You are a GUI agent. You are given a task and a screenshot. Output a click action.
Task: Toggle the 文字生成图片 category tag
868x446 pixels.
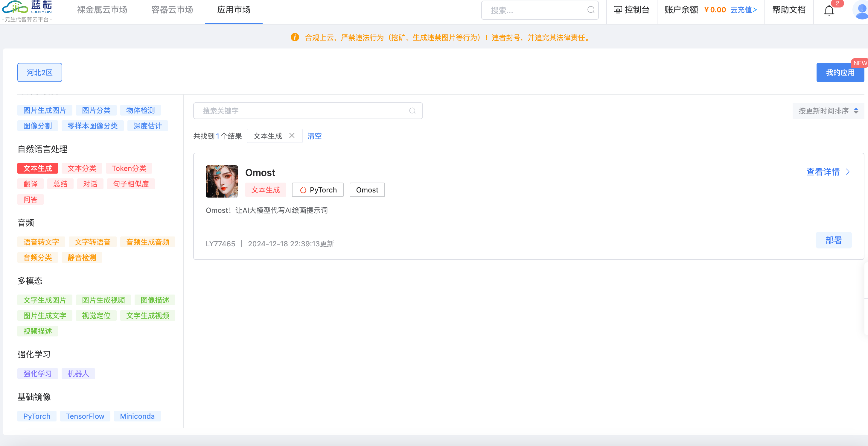click(45, 300)
